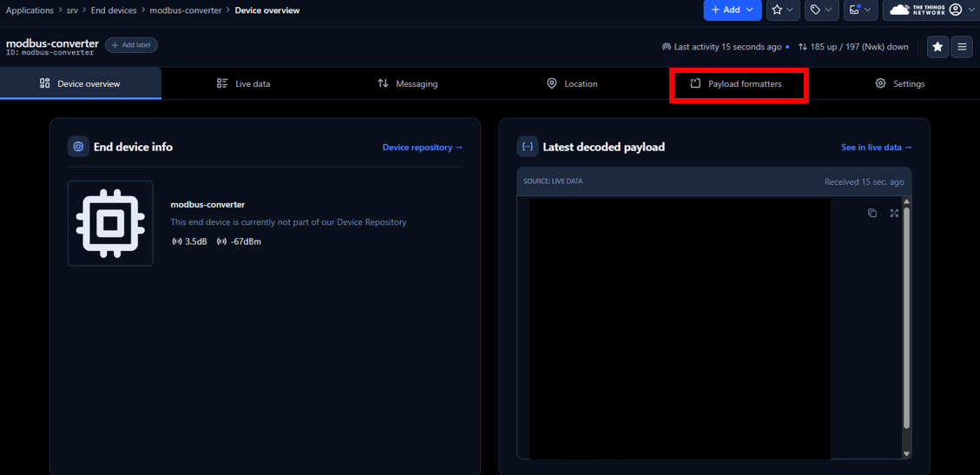Go to the Location tab
The height and width of the screenshot is (475, 980).
point(571,83)
